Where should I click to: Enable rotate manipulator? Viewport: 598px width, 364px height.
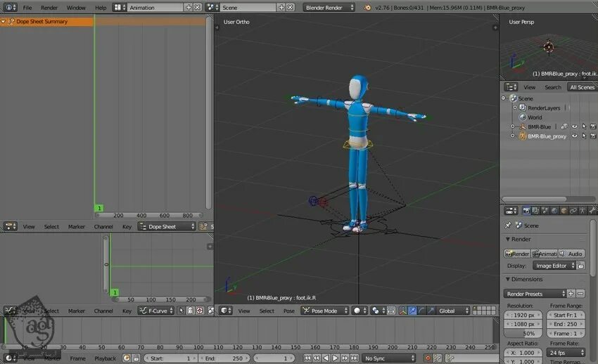point(421,311)
